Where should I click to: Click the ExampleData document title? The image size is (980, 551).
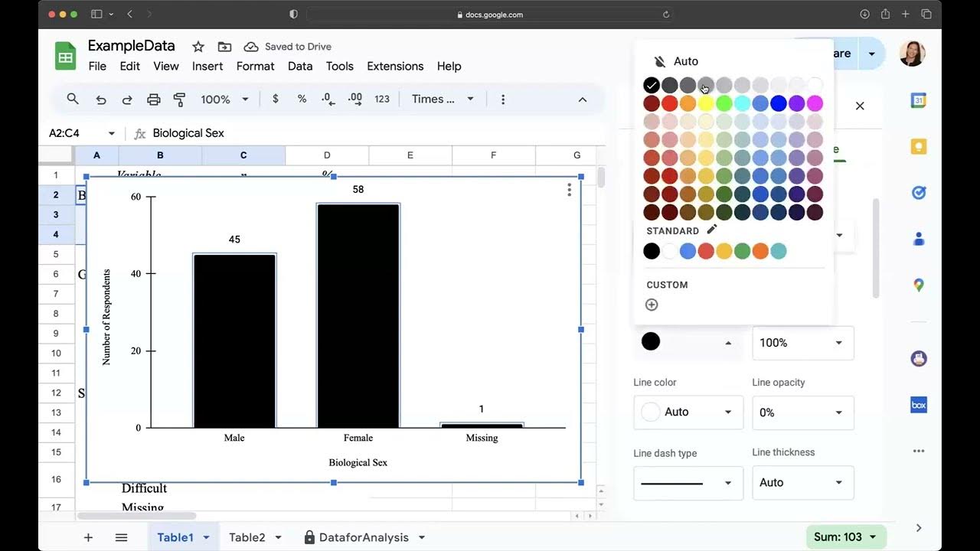[x=132, y=46]
